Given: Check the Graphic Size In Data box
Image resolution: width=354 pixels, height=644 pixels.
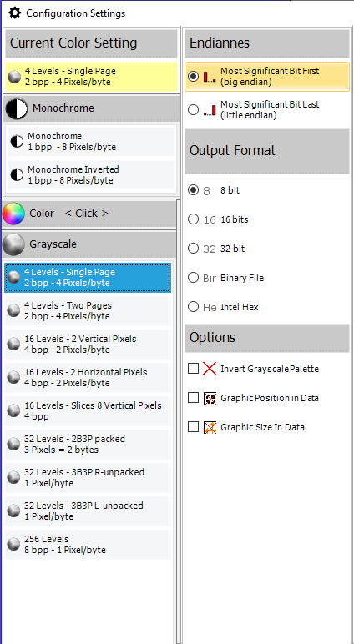Looking at the screenshot, I should click(193, 427).
